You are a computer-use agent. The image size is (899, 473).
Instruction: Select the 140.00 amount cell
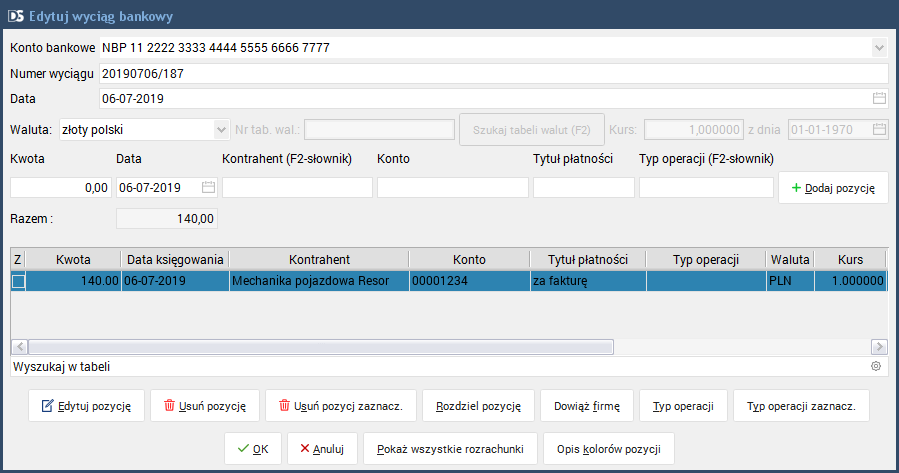(x=73, y=281)
